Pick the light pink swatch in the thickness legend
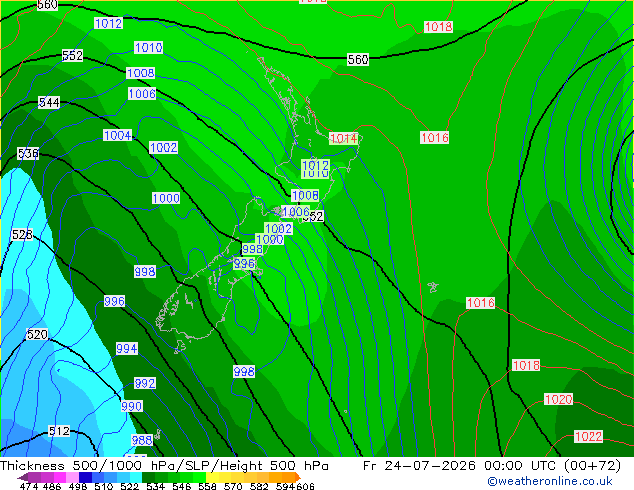This screenshot has width=634, height=490. pyautogui.click(x=72, y=477)
